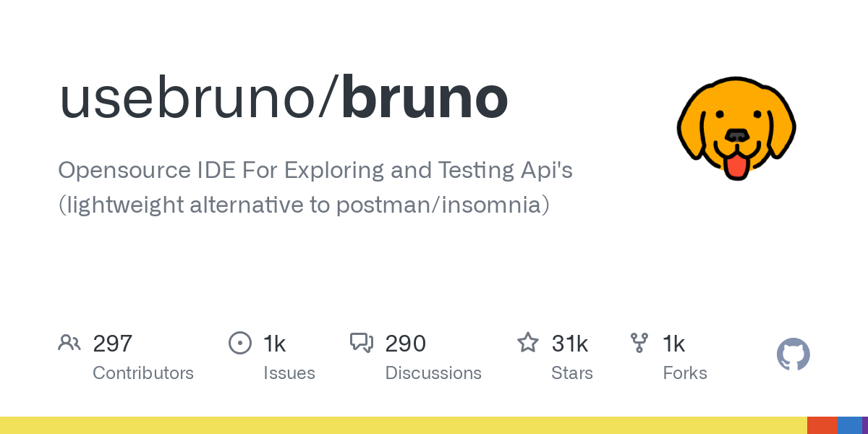Screen dimensions: 868x434
Task: Click the Contributors label
Action: (143, 373)
